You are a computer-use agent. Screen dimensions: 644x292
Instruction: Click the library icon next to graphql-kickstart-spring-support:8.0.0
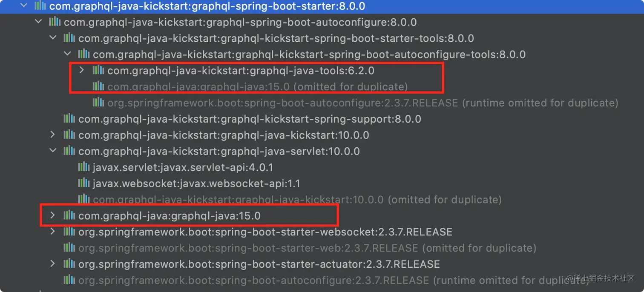69,119
